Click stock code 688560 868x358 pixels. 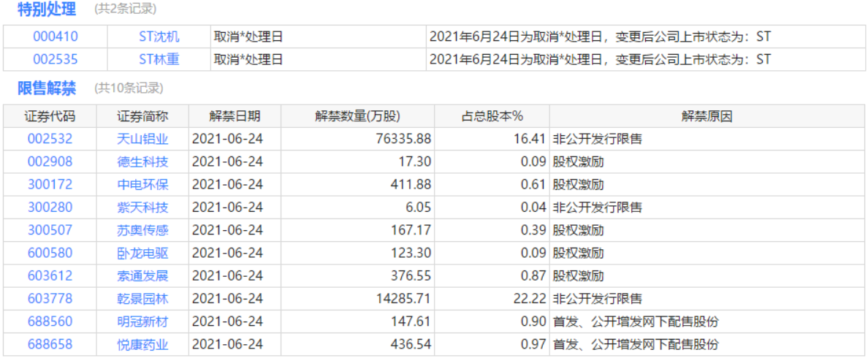pyautogui.click(x=50, y=321)
